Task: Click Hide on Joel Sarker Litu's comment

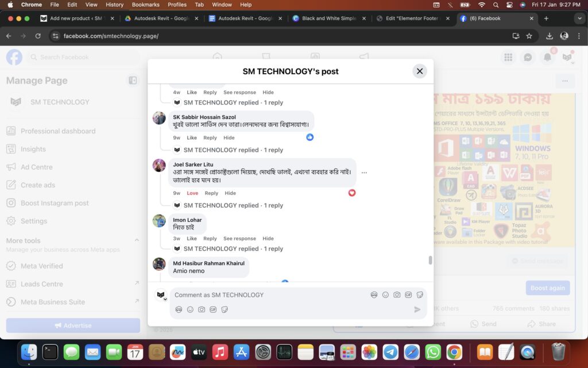Action: [230, 193]
